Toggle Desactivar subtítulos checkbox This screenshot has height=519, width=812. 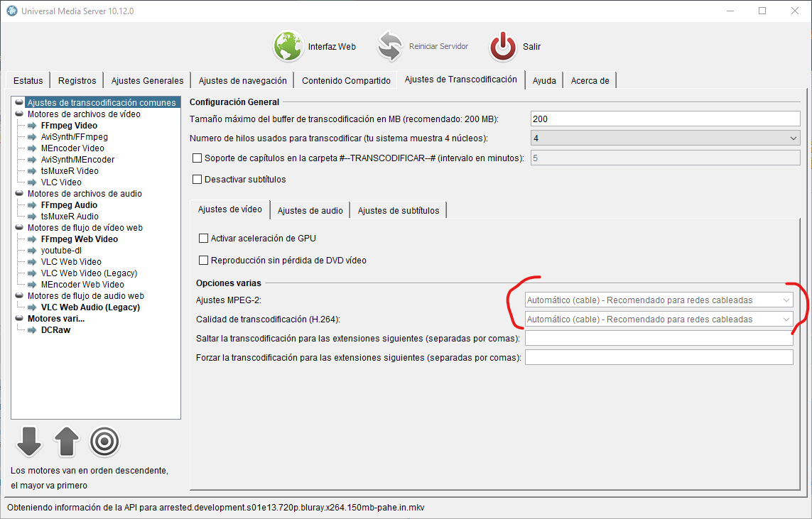[x=197, y=179]
